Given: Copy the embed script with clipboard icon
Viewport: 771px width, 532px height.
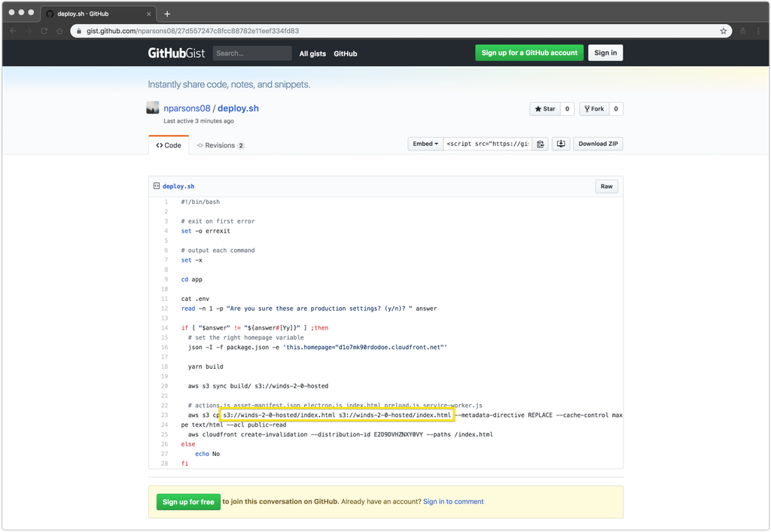Looking at the screenshot, I should point(541,144).
